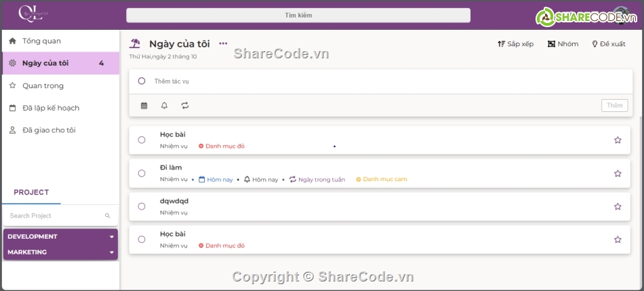Click the bell reminder icon
644x291 pixels.
(164, 105)
